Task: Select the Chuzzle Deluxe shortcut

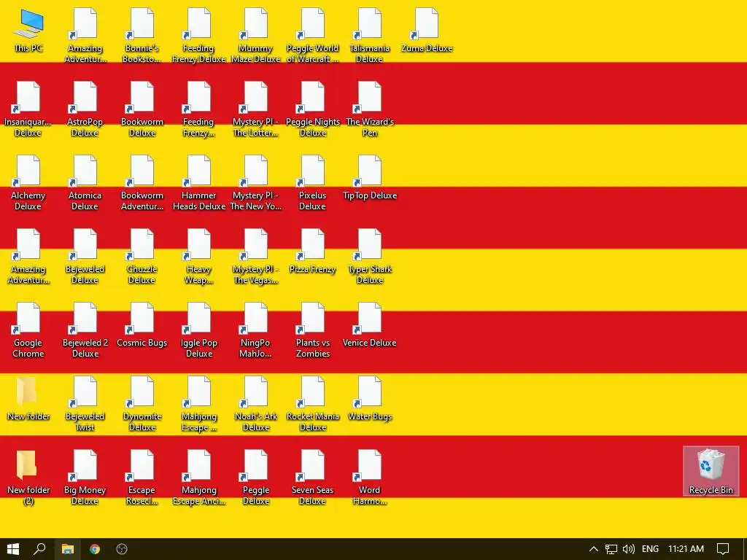Action: pyautogui.click(x=142, y=257)
